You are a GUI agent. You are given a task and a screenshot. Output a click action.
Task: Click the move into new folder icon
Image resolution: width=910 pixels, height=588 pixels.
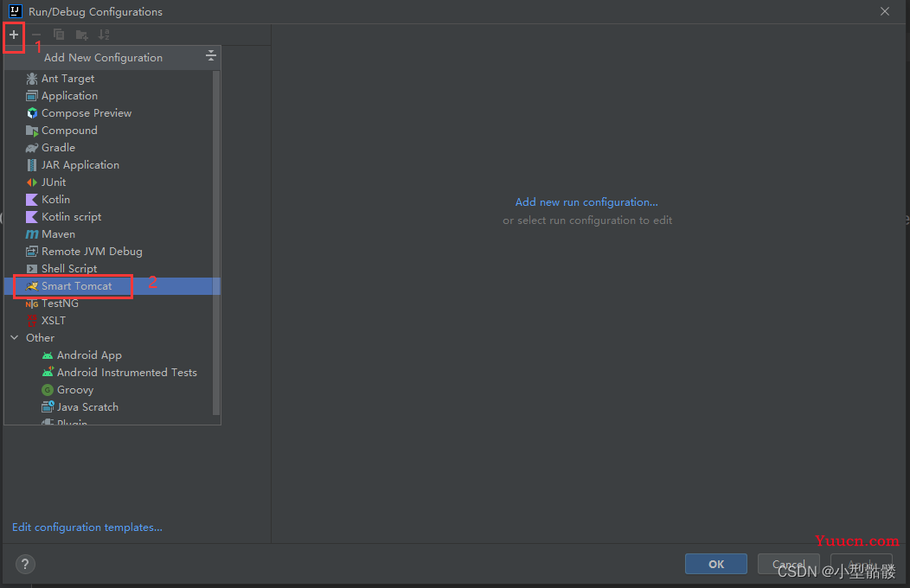(82, 35)
